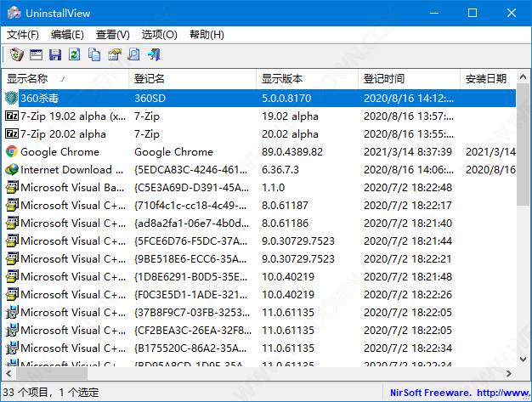Sort by the 登记名 column header
The height and width of the screenshot is (402, 532).
192,79
